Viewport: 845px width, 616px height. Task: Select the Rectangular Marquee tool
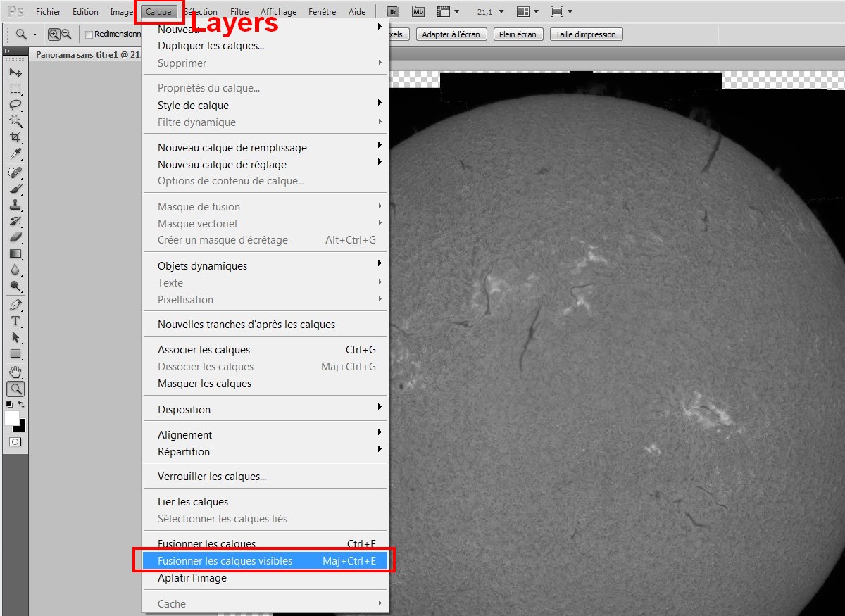[15, 89]
